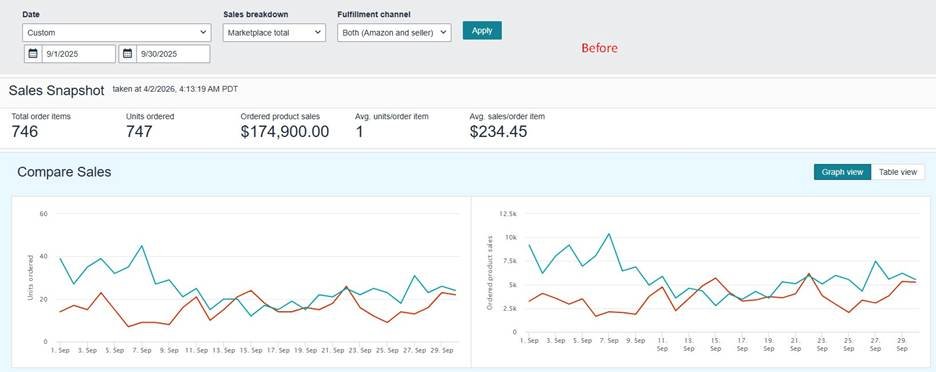Click the Avg. sales/order item label

507,116
